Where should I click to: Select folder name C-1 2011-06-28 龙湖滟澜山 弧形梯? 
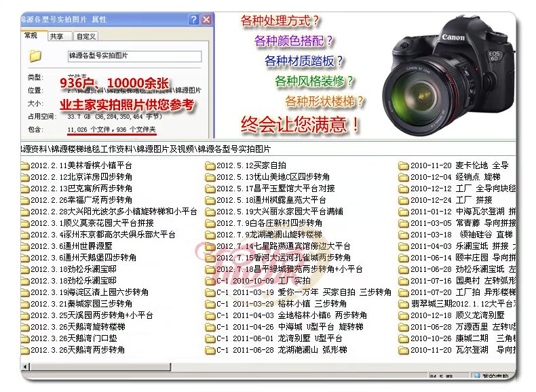pyautogui.click(x=282, y=350)
